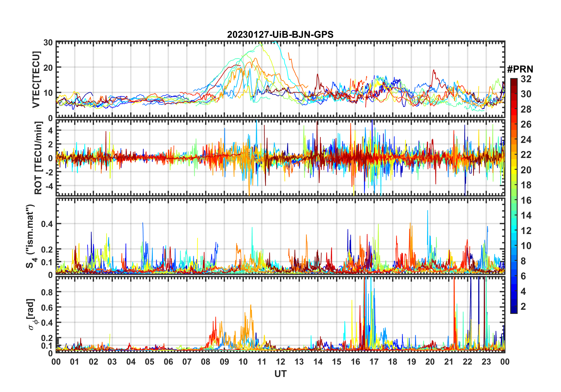Select colorbar tick label 18

(x=526, y=185)
